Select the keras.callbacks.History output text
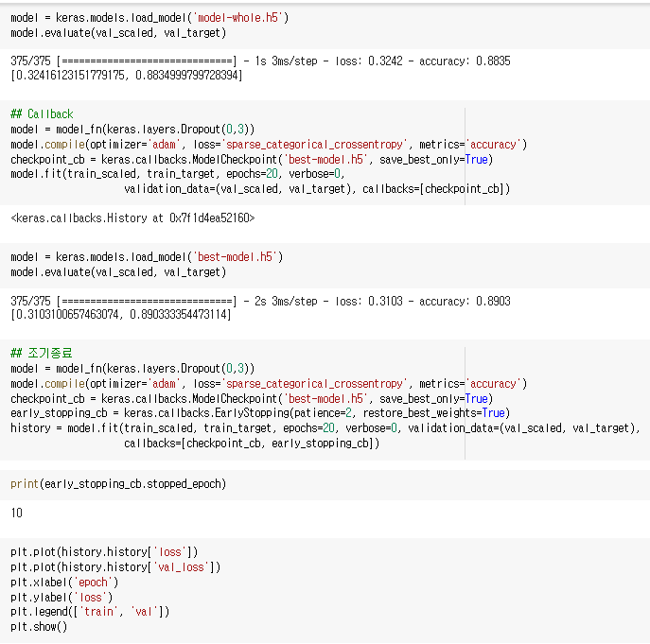This screenshot has height=644, width=650. (132, 218)
